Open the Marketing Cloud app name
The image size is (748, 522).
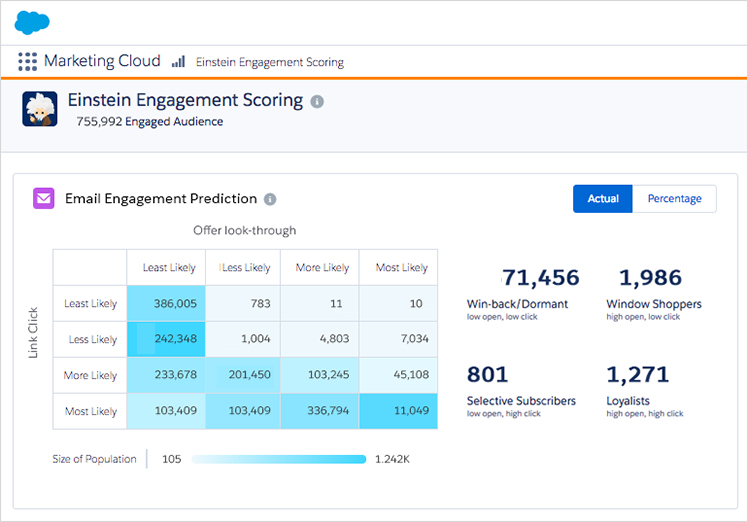click(101, 61)
